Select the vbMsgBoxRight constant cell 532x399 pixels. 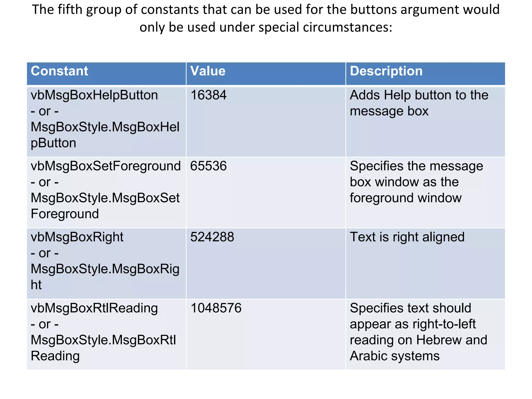[107, 263]
